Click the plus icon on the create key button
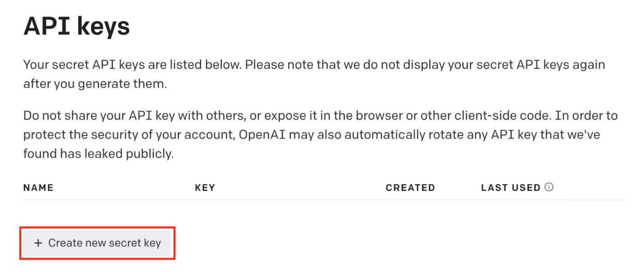The image size is (644, 272). point(38,243)
